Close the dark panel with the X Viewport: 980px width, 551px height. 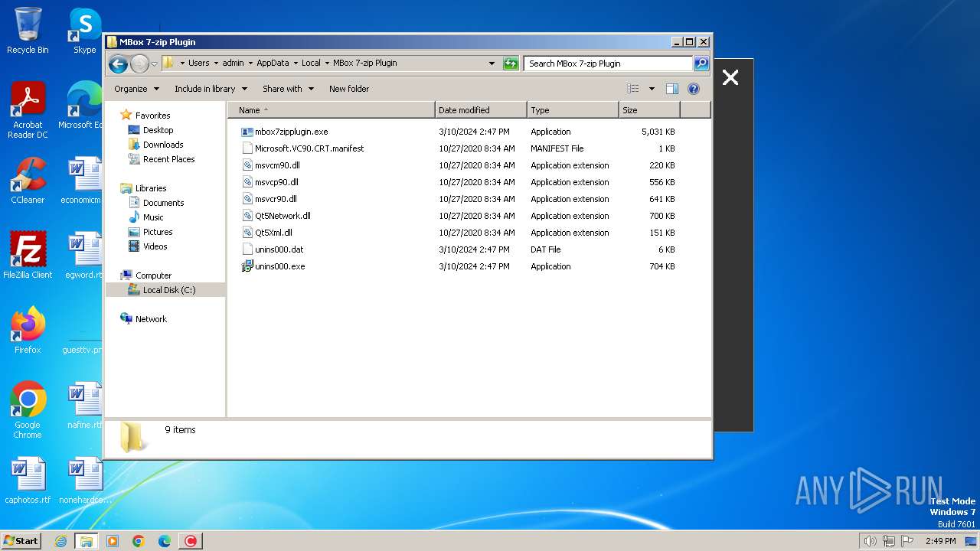(x=730, y=77)
